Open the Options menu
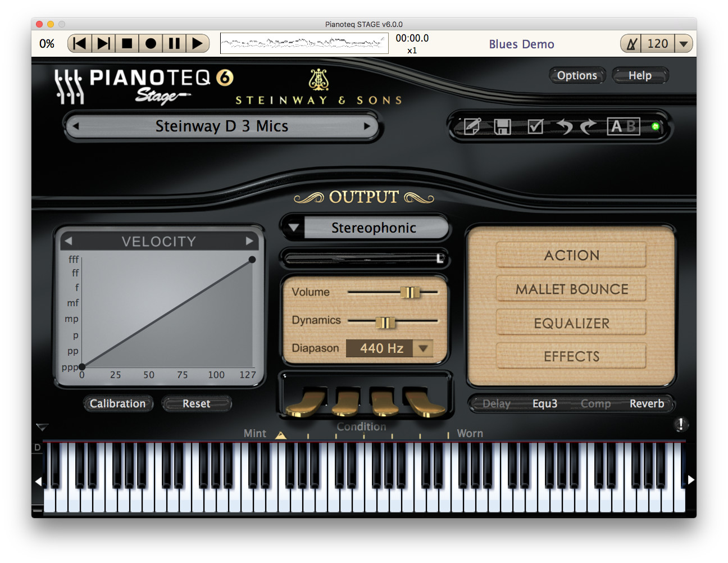This screenshot has width=728, height=563. [577, 75]
